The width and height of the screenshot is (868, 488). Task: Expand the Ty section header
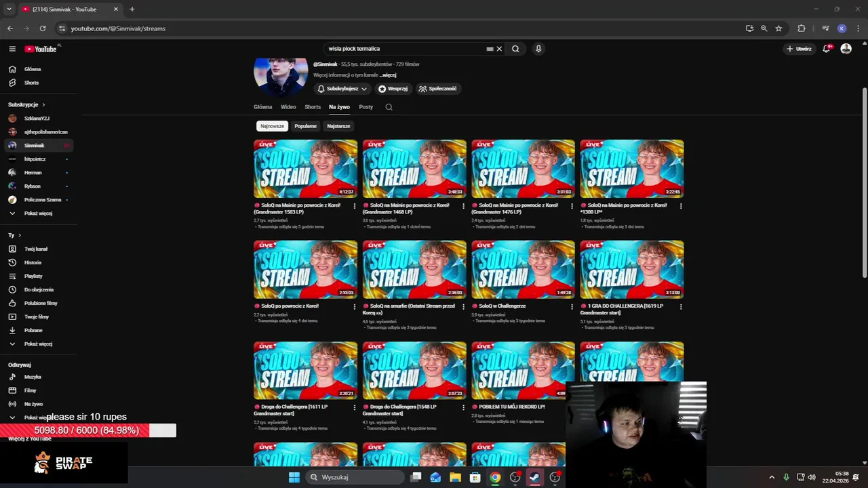(x=15, y=235)
